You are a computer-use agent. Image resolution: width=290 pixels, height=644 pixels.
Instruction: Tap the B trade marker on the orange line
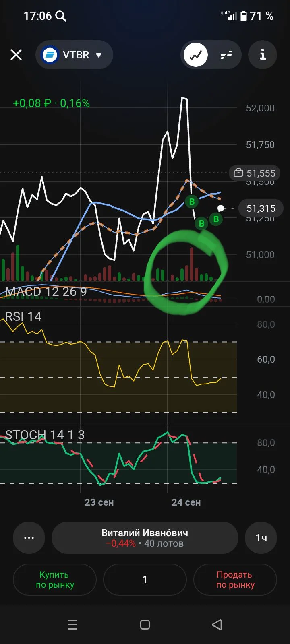pyautogui.click(x=192, y=202)
